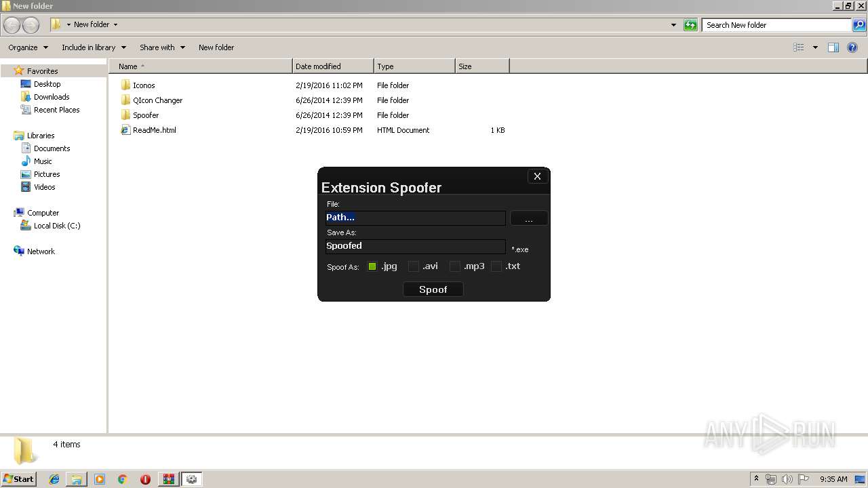Open Action Center flag icon
The width and height of the screenshot is (868, 488).
[x=804, y=479]
